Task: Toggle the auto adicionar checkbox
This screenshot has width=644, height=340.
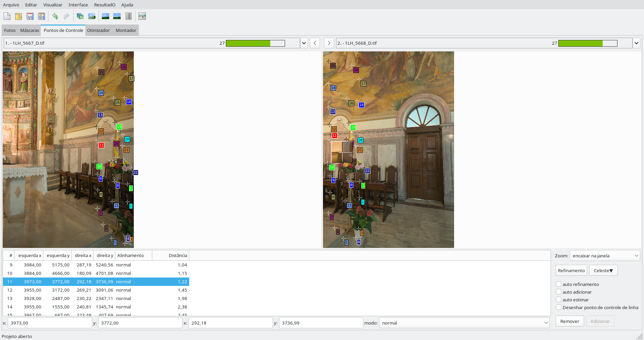Action: 559,292
